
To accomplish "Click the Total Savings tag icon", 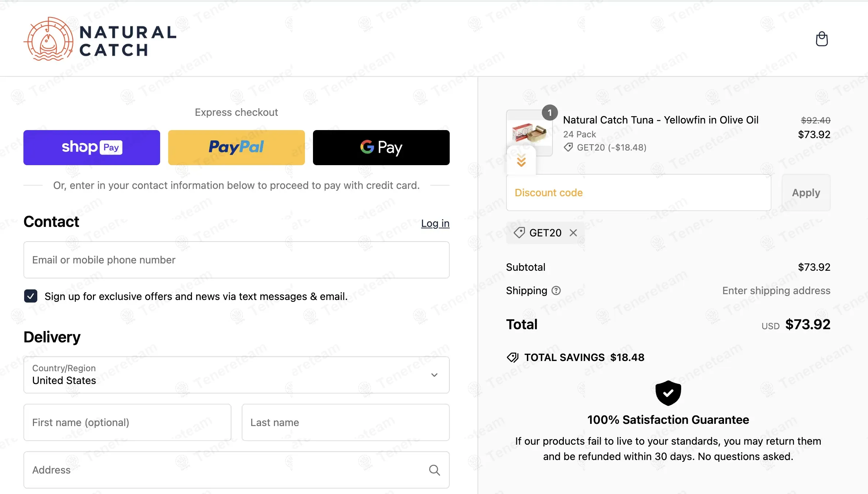I will click(x=513, y=357).
